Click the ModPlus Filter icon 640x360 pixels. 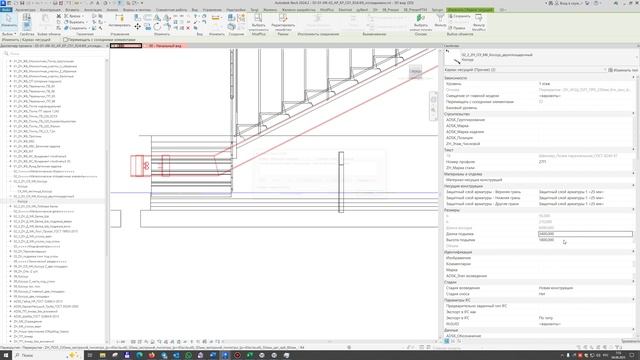click(478, 22)
